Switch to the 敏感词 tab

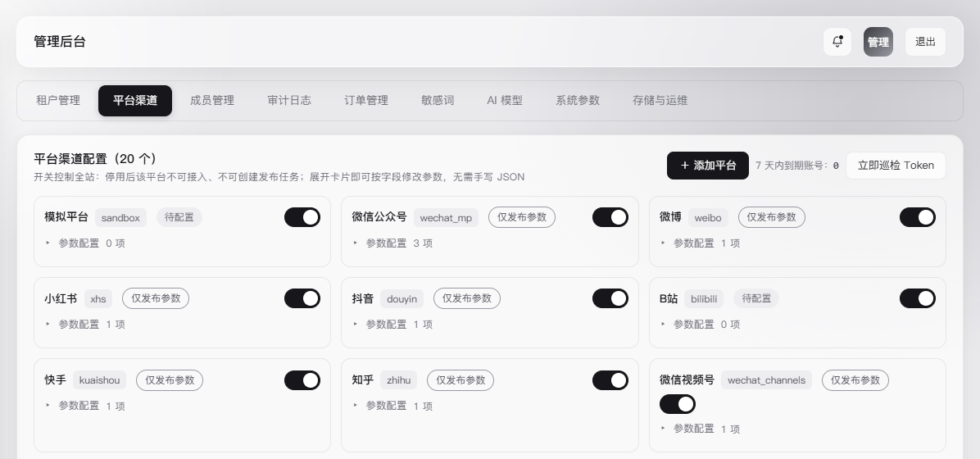click(x=438, y=101)
